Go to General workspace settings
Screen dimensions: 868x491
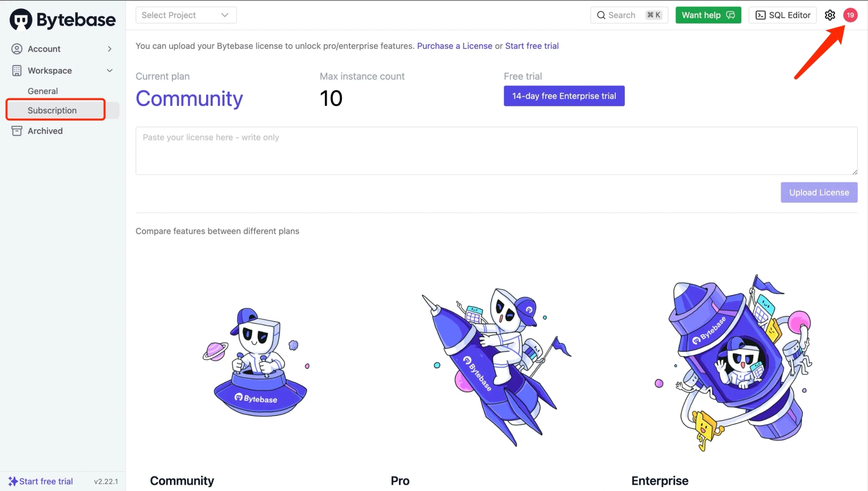[x=42, y=91]
